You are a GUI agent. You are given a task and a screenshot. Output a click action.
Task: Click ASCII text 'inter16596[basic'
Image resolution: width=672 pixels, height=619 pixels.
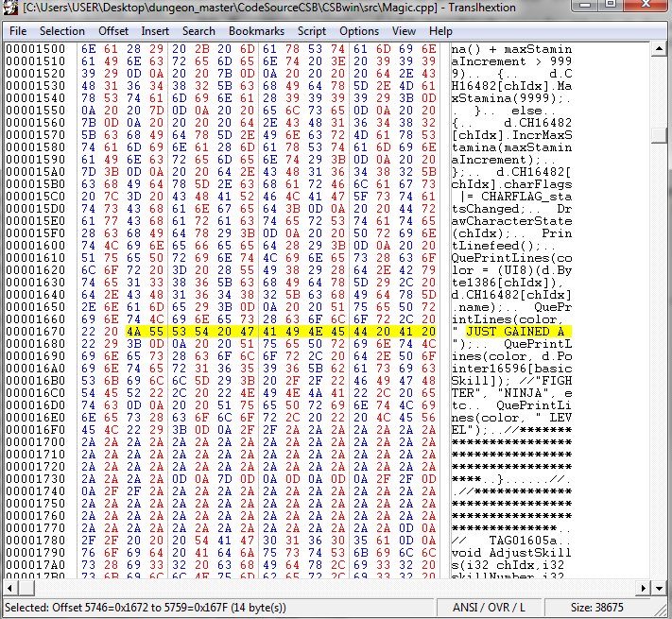tap(511, 369)
